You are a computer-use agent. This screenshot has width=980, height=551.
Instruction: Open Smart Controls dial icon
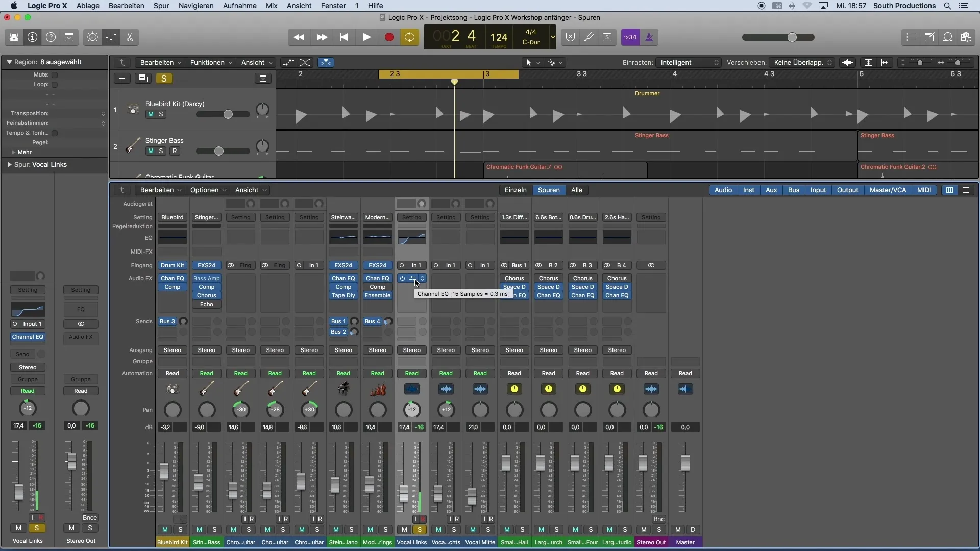(92, 37)
